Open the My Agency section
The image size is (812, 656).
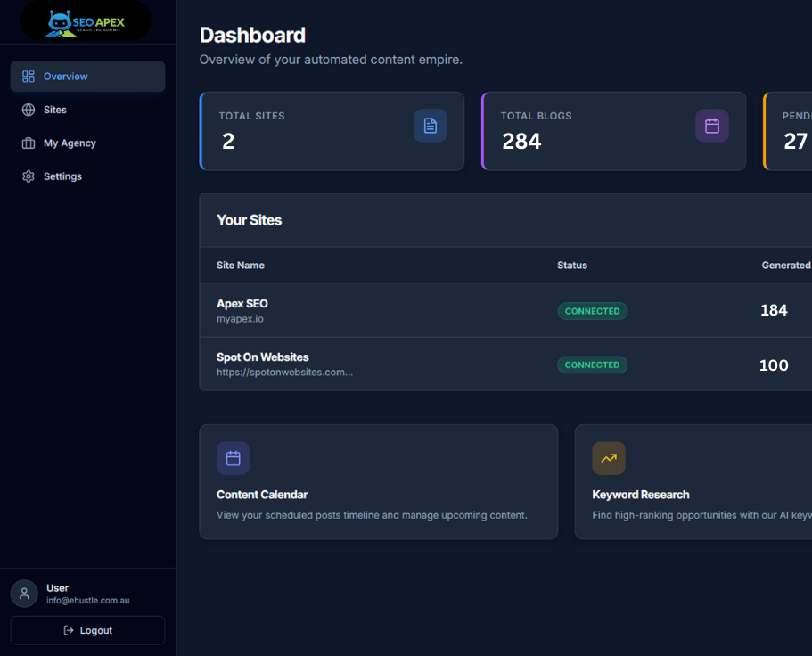70,143
